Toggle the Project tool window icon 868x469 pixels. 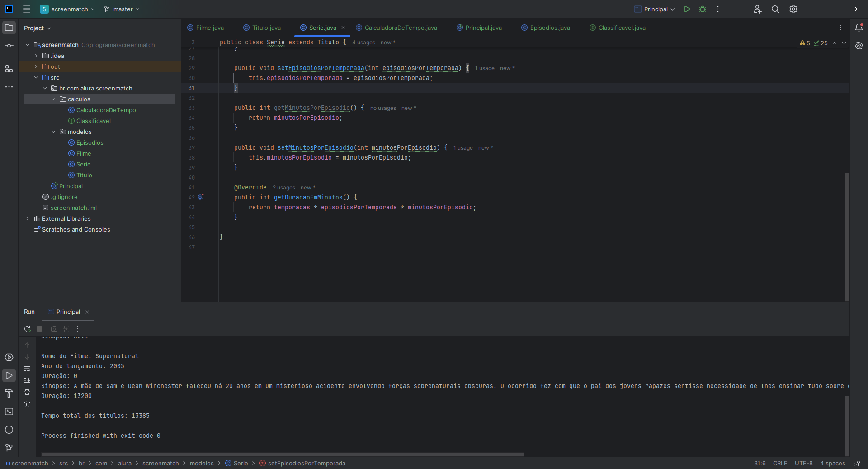tap(9, 28)
